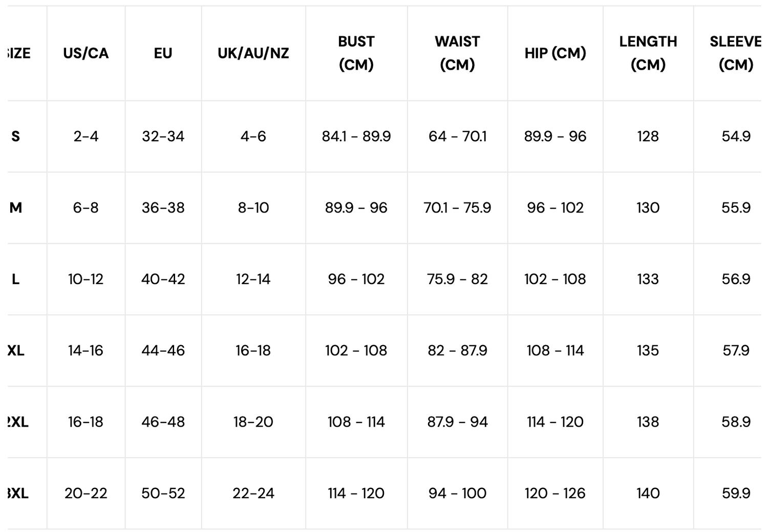Viewport: 768px width, 532px height.
Task: Click the HIP (CM) column header
Action: pos(555,53)
